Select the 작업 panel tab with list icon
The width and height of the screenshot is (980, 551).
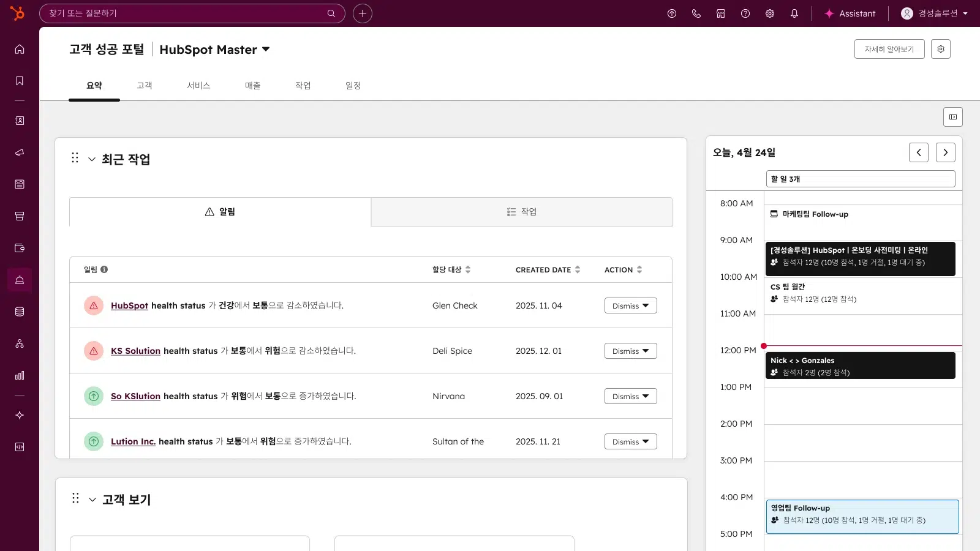(x=522, y=212)
